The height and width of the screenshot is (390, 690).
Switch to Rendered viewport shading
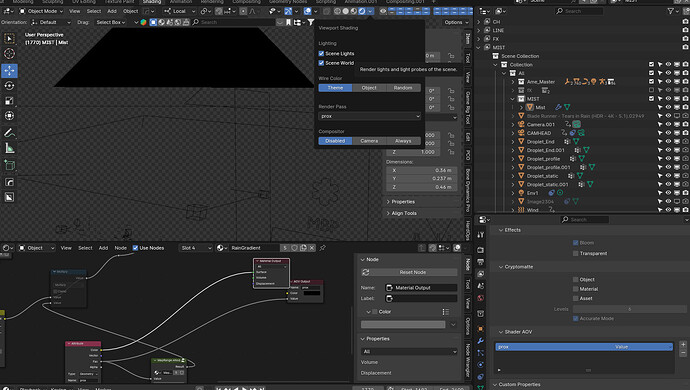pos(362,11)
